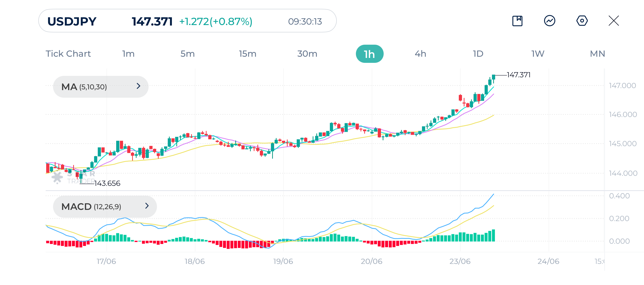
Task: Expand MACD (12,26,9) chevron arrow
Action: pyautogui.click(x=147, y=206)
